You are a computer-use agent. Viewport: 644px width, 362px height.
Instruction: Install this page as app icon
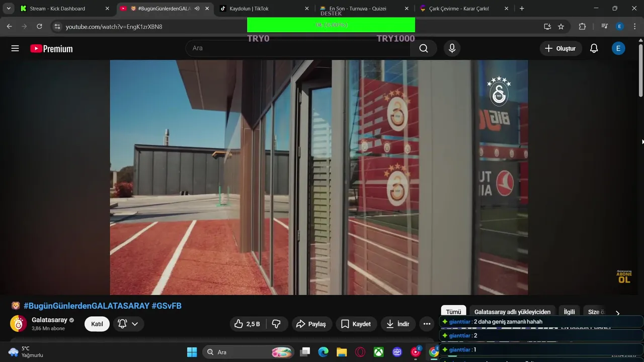click(547, 27)
